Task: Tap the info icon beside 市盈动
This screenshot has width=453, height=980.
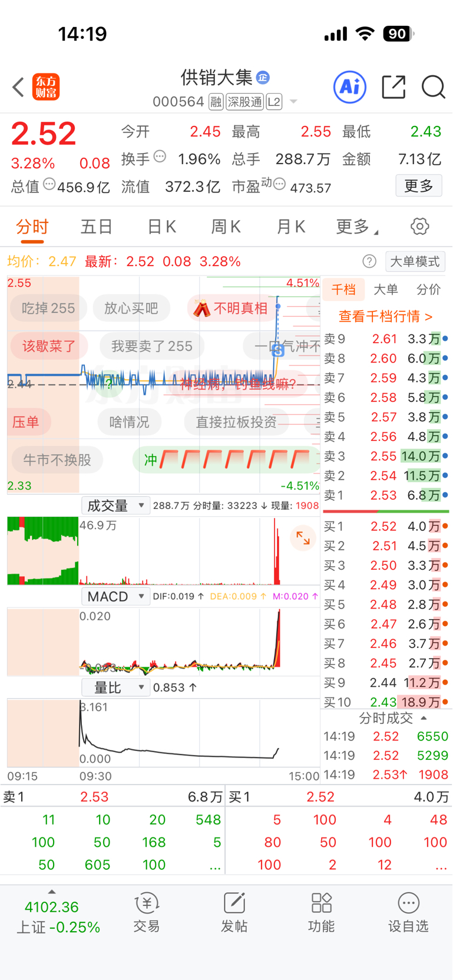Action: pos(279,185)
